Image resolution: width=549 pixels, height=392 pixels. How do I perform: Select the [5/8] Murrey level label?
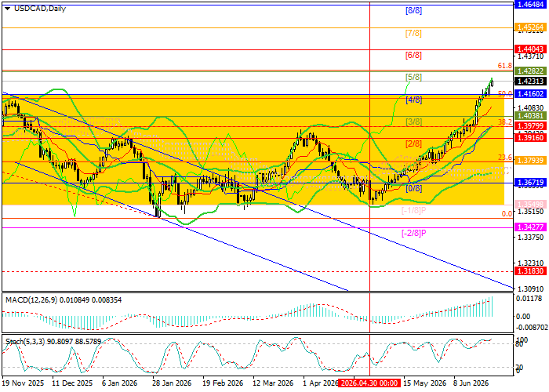413,77
